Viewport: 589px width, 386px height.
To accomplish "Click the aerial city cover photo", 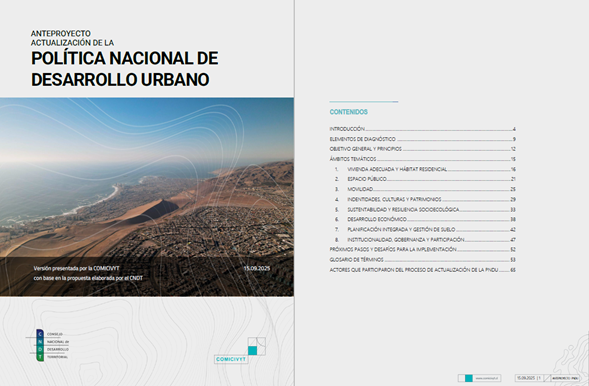I will [147, 197].
